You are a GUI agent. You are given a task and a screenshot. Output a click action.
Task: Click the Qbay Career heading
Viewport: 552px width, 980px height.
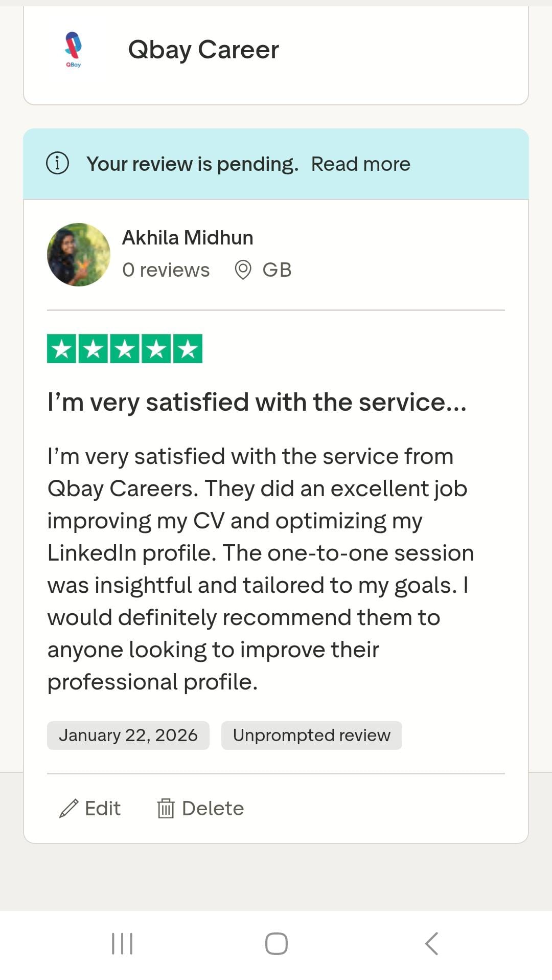point(204,49)
